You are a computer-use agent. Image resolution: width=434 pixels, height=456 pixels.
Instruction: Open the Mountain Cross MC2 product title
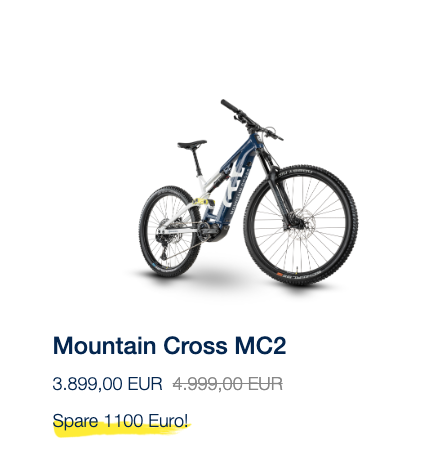[169, 346]
